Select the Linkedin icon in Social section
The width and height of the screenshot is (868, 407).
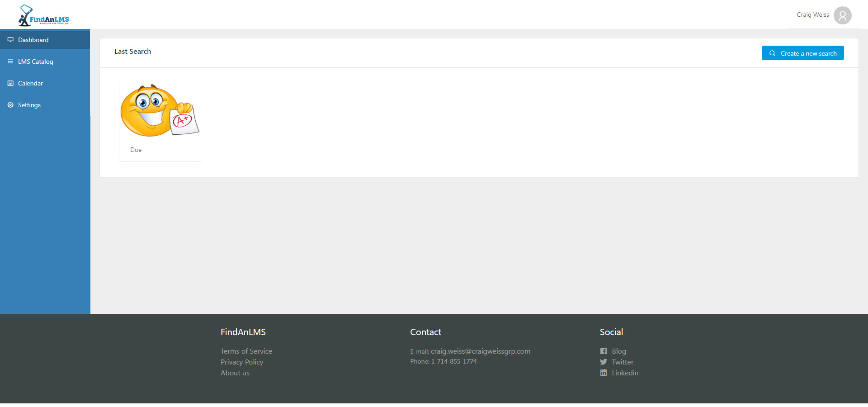(x=603, y=373)
